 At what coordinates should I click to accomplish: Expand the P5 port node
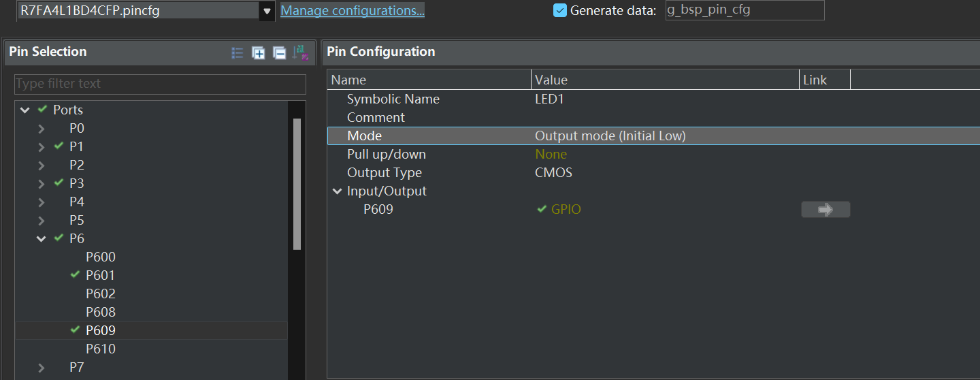pos(42,221)
